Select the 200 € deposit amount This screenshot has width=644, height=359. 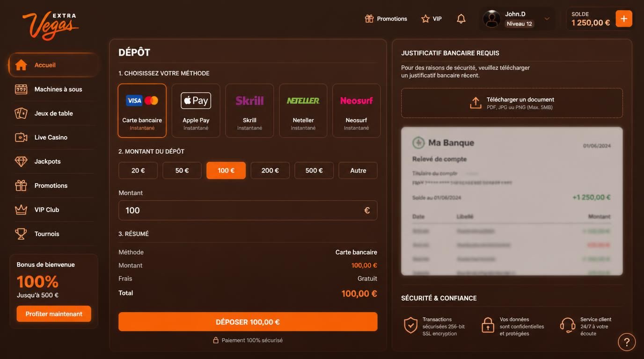click(x=270, y=171)
